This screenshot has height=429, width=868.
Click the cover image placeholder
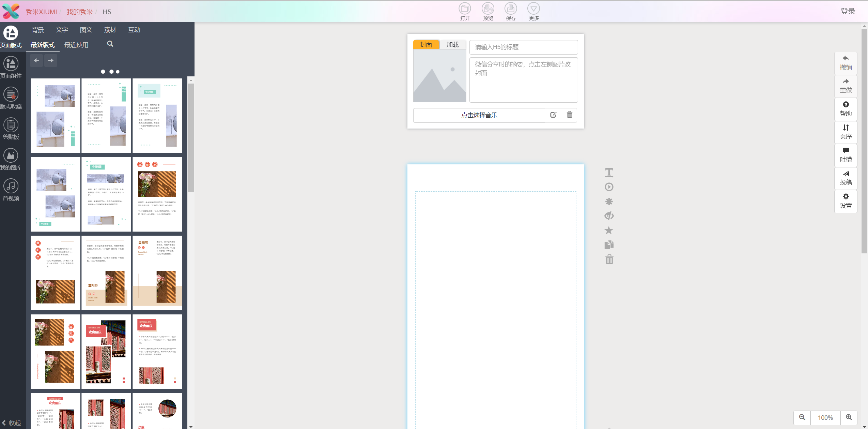439,76
